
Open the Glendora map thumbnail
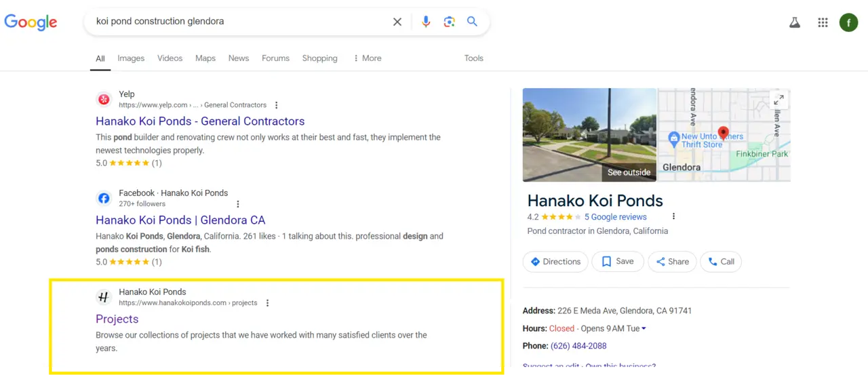click(724, 135)
